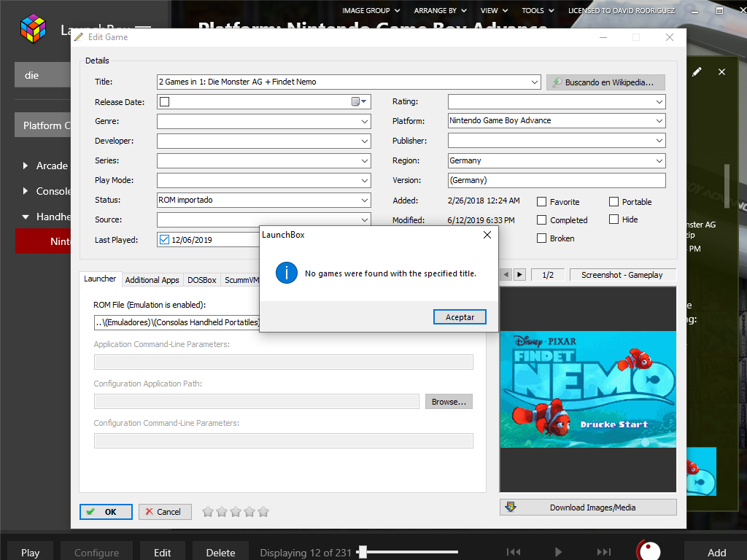The width and height of the screenshot is (747, 560).
Task: Click Browse for configuration application path
Action: pos(449,402)
